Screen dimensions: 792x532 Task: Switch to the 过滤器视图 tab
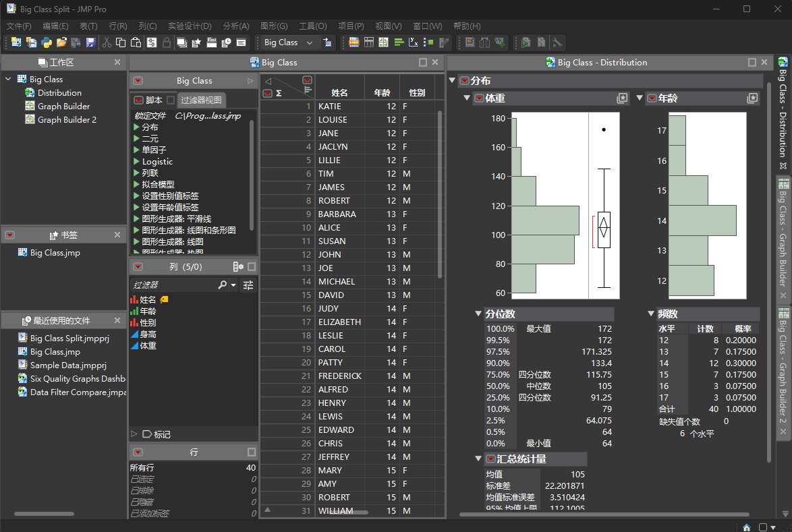(x=201, y=100)
